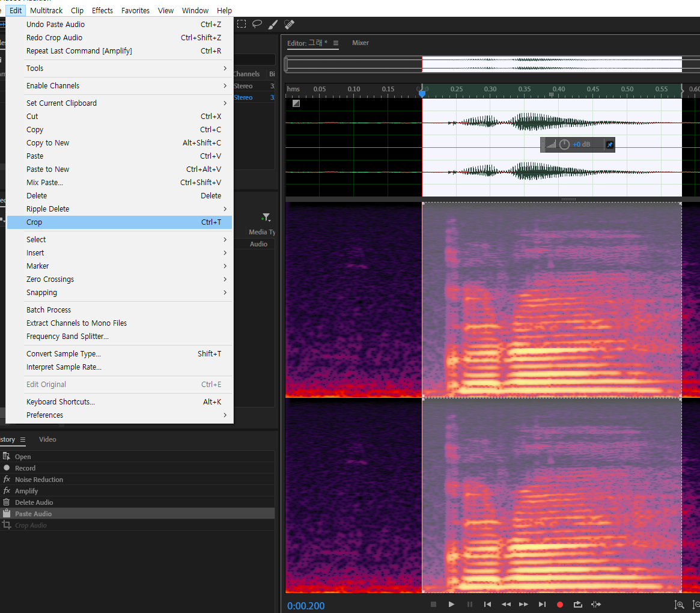
Task: Open the History panel hamburger menu
Action: click(x=23, y=440)
